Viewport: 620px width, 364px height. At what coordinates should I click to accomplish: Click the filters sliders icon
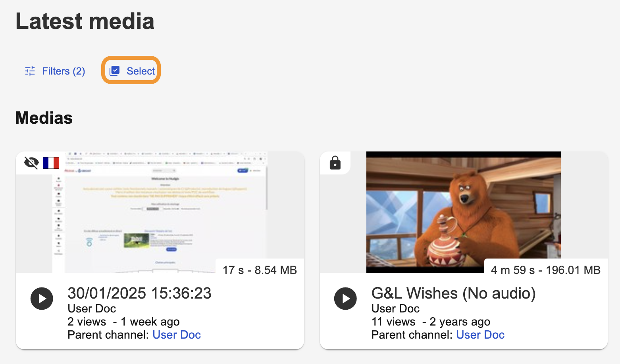point(30,71)
